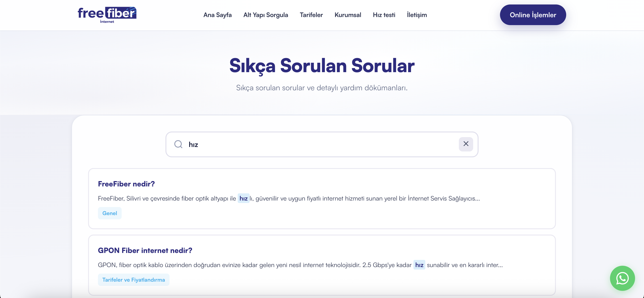This screenshot has height=298, width=644.
Task: Open the Ana Sayfa menu item
Action: pos(217,15)
